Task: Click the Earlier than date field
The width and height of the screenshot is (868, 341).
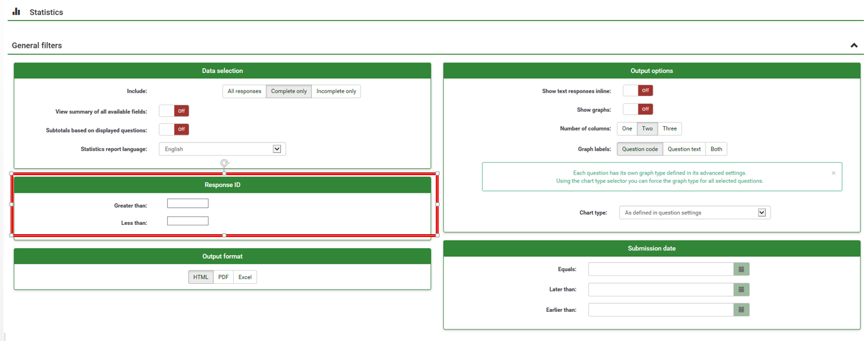Action: pyautogui.click(x=661, y=309)
